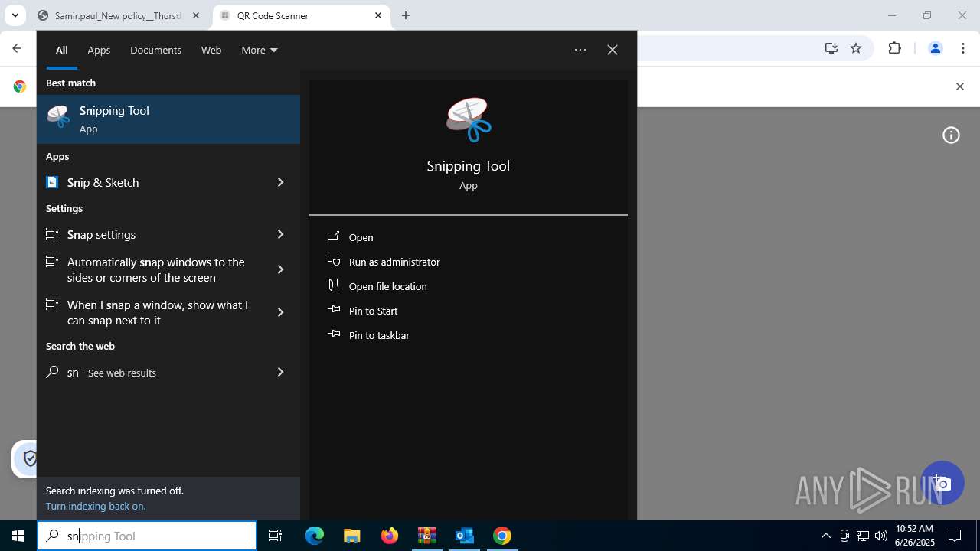Viewport: 980px width, 551px height.
Task: Bookmark this page star icon
Action: point(856,48)
